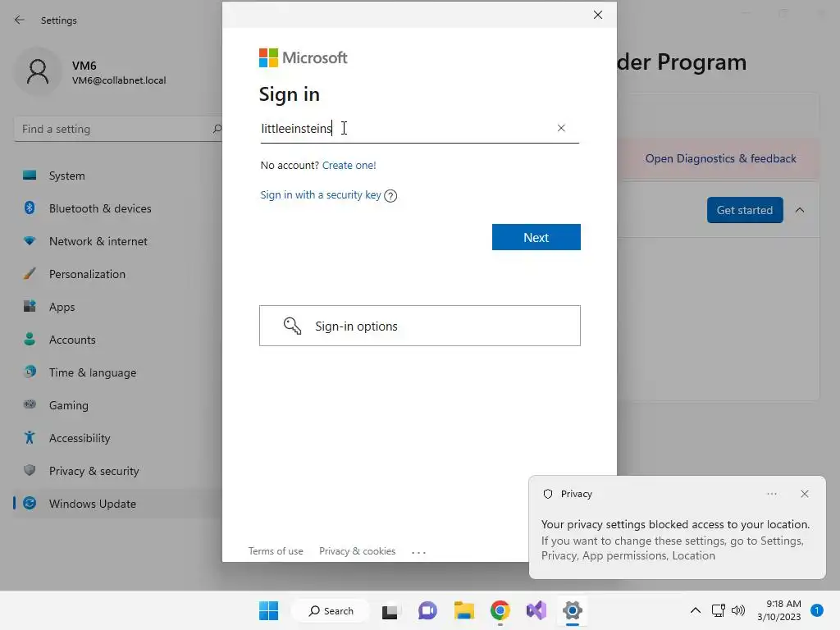
Task: Clear the sign-in email field text
Action: coord(561,128)
